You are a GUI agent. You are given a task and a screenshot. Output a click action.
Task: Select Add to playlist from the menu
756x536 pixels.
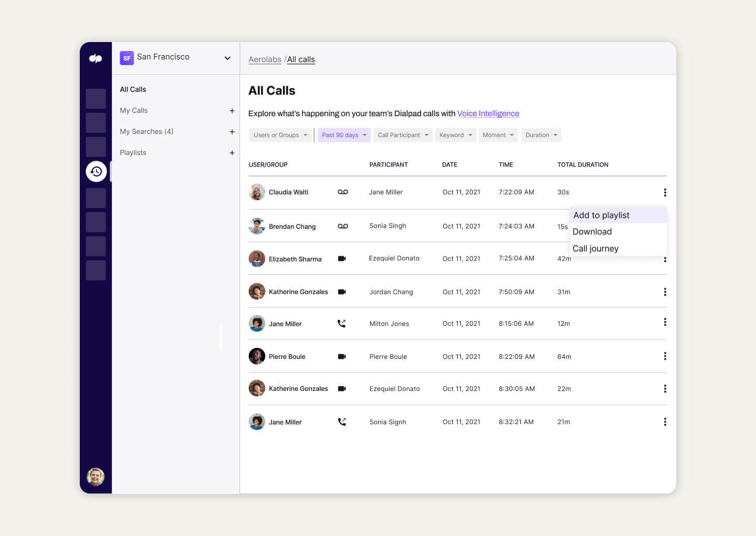601,215
